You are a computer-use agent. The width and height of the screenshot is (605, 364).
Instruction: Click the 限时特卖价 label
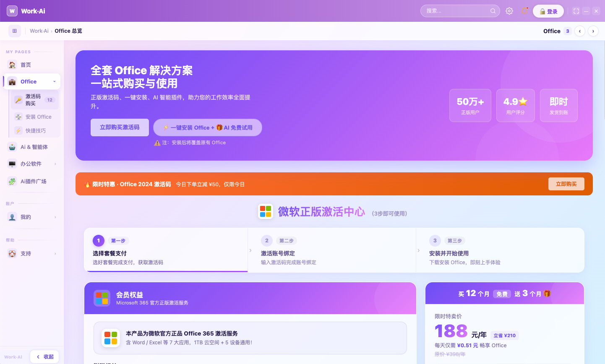(x=448, y=316)
